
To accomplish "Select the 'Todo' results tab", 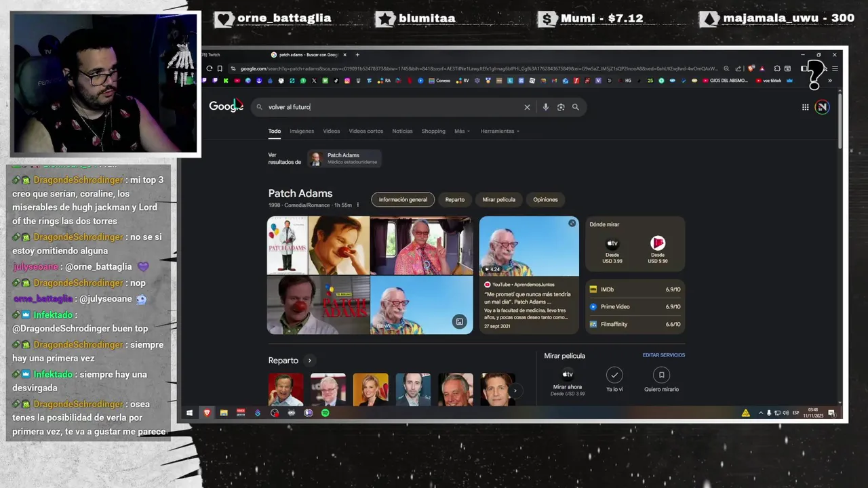I will [274, 131].
